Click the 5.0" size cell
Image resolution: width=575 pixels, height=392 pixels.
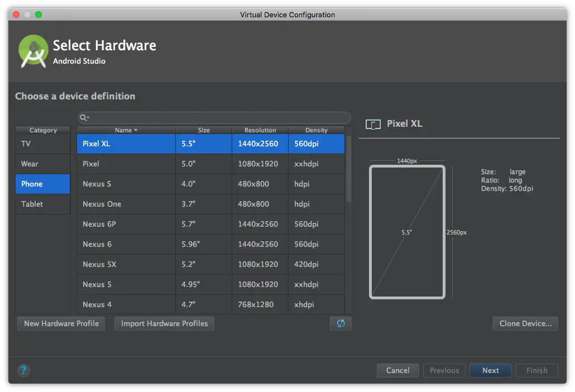point(204,164)
